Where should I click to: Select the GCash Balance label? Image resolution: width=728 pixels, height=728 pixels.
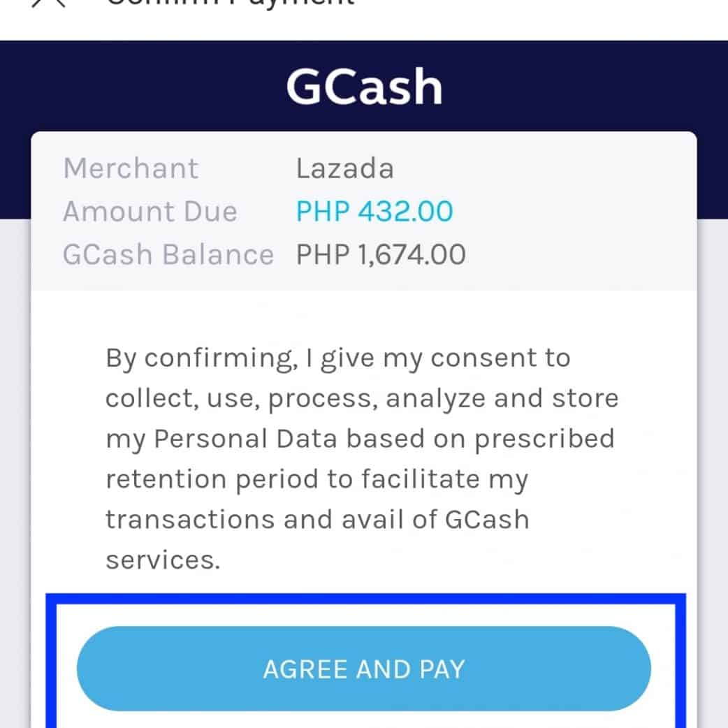168,254
